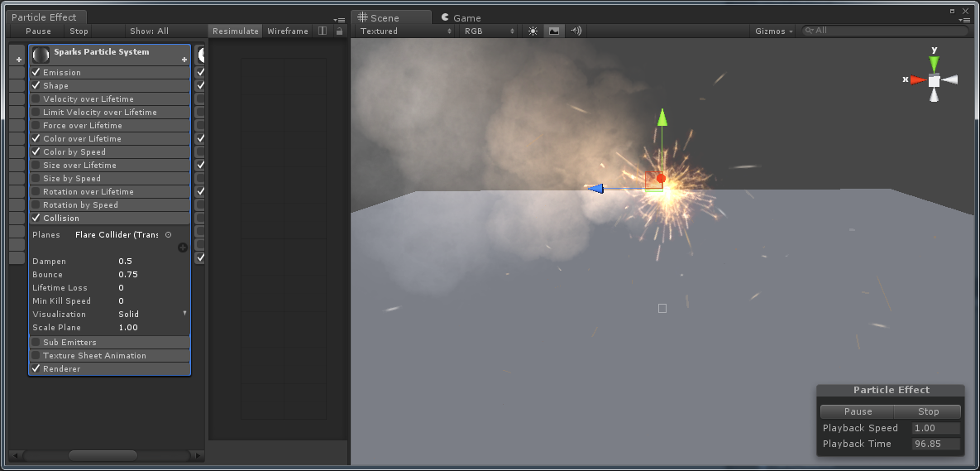Expand the Size by Speed module
Image resolution: width=980 pixels, height=471 pixels.
[109, 178]
